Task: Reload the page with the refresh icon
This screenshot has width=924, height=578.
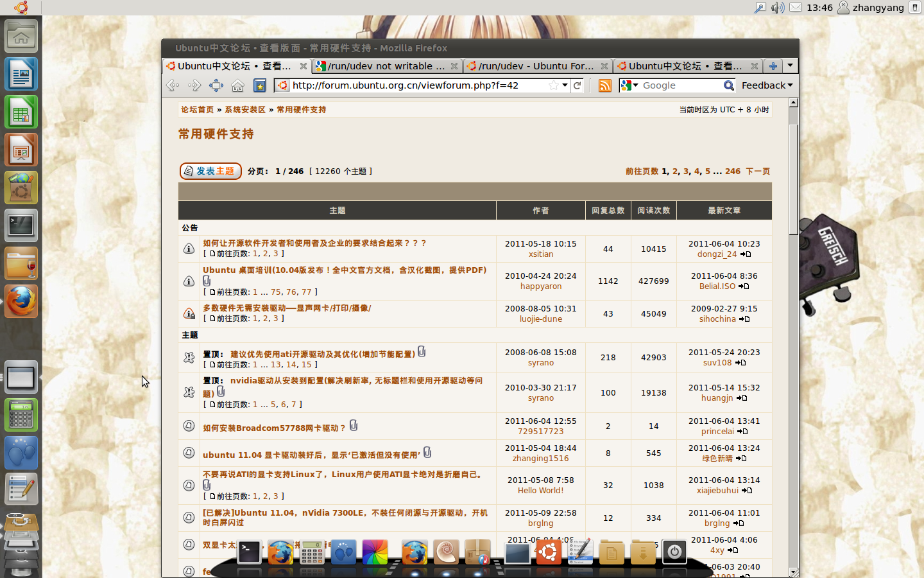Action: point(577,85)
